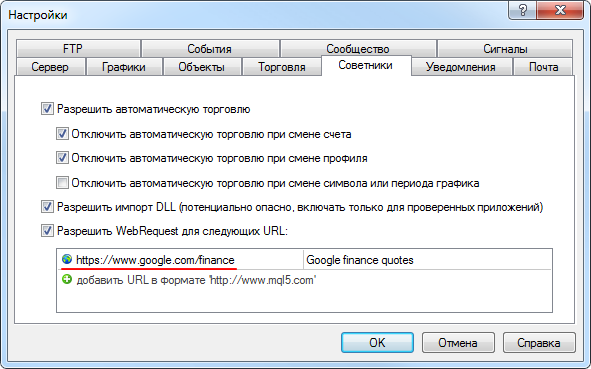Screen dimensions: 591x369
Task: Confirm settings with the OK button
Action: tap(377, 343)
